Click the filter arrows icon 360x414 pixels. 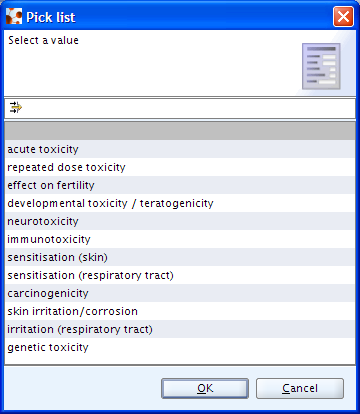tap(15, 108)
